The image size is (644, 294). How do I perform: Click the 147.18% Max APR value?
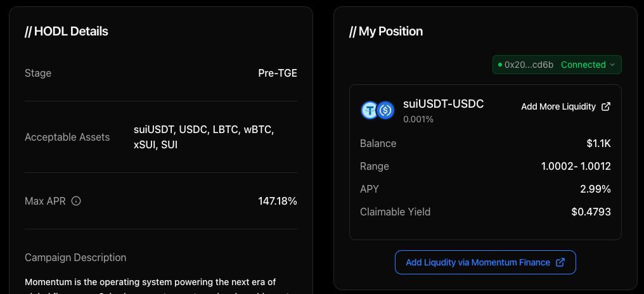(x=277, y=201)
